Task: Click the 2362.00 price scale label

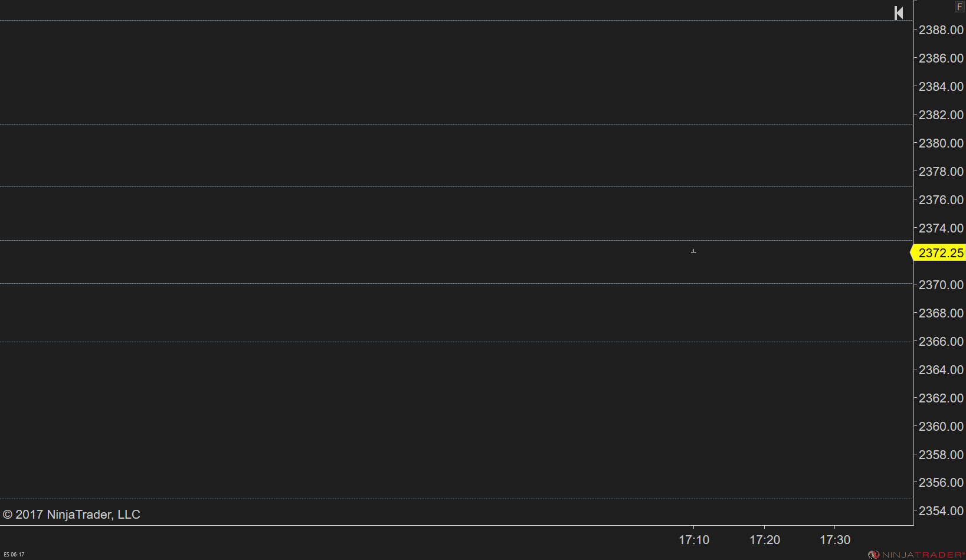Action: [x=941, y=398]
